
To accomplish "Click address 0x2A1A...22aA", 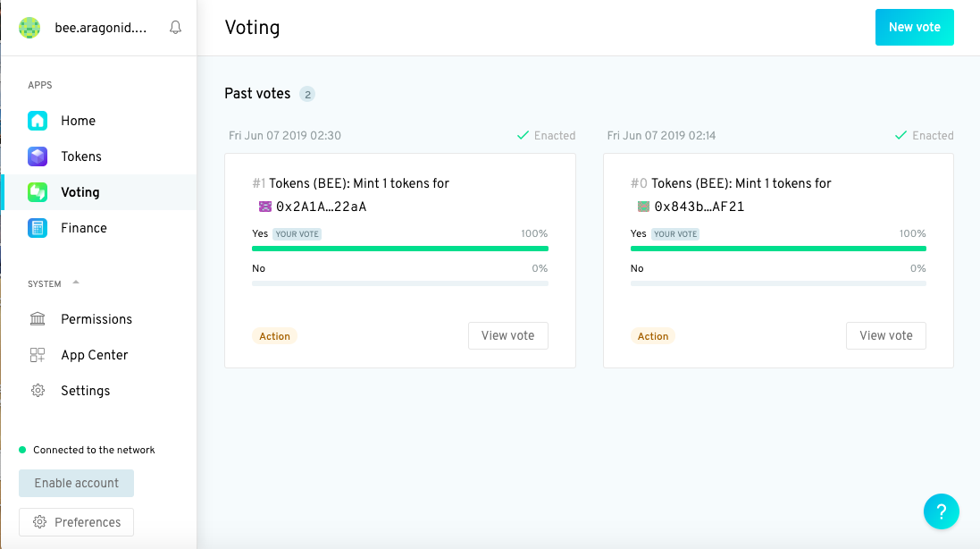I will tap(322, 207).
